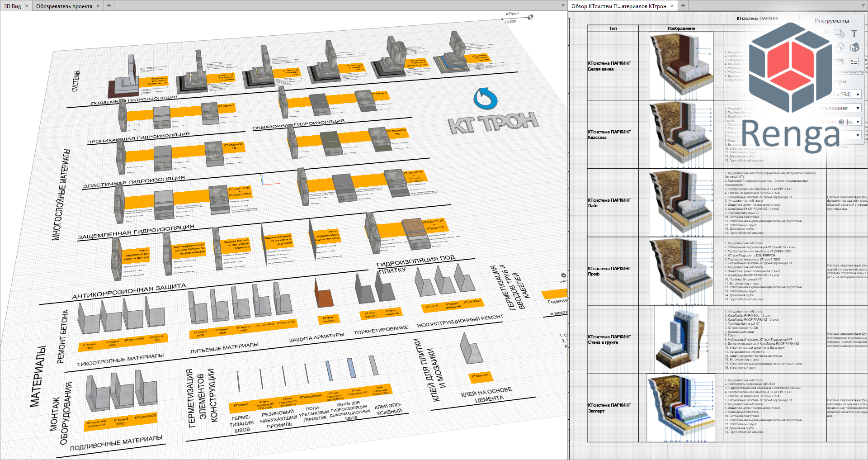Select the Table insertion tool
Screen dimensions: 868x460
pos(840,61)
